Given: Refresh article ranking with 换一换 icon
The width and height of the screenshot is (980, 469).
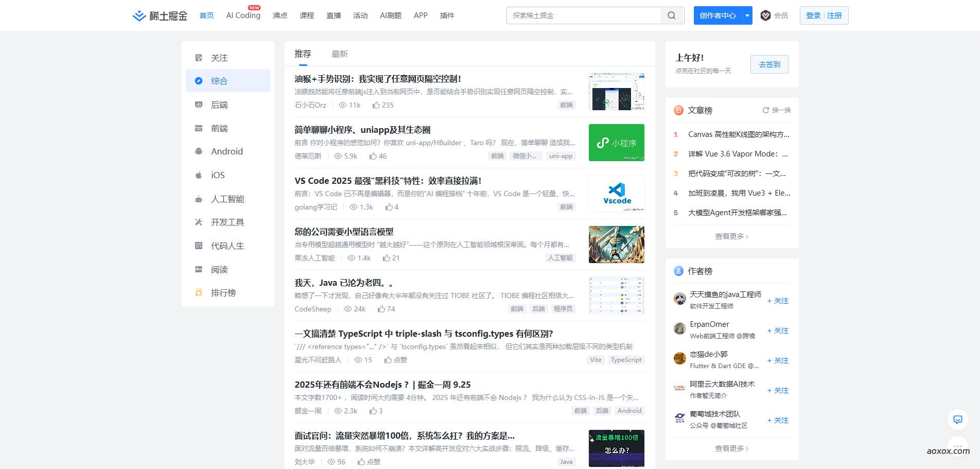Looking at the screenshot, I should [x=765, y=110].
